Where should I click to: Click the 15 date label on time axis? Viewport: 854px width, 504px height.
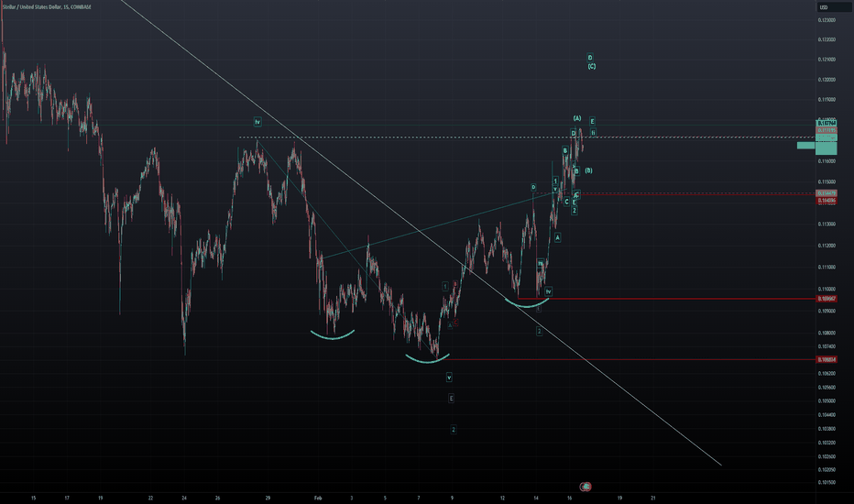point(33,498)
